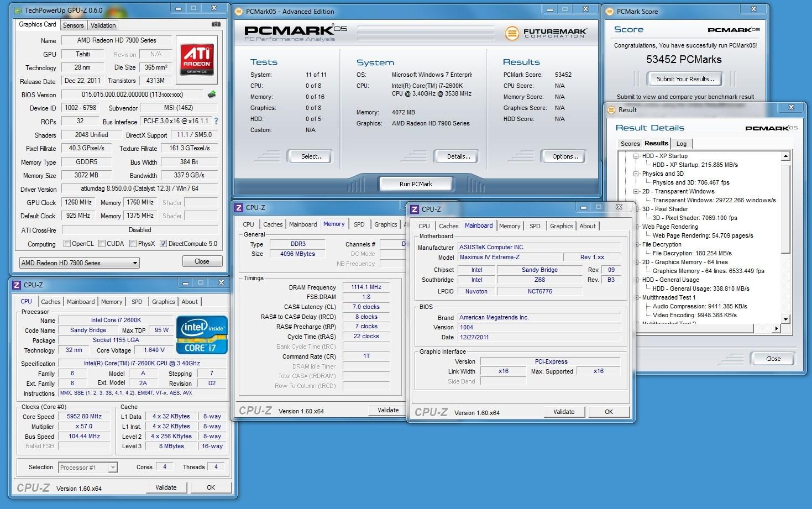Viewport: 812px width, 509px height.
Task: Click Result Details horizontal scroll right arrow
Action: [x=776, y=328]
